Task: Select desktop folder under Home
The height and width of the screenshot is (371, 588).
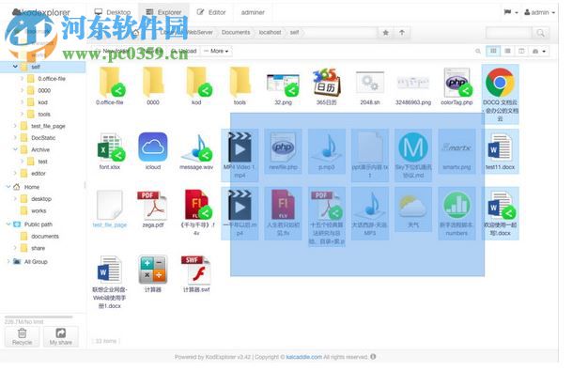Action: (41, 199)
